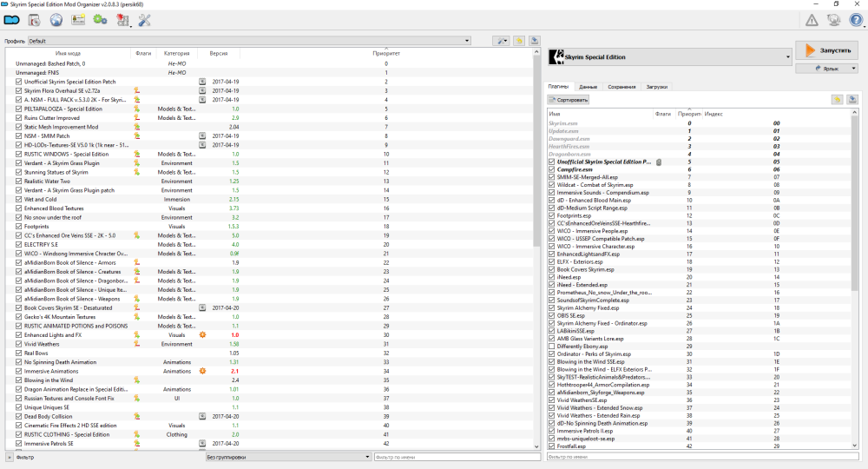Enable Differently Ebony.esp plugin
Screen dimensions: 868x469
pyautogui.click(x=551, y=347)
